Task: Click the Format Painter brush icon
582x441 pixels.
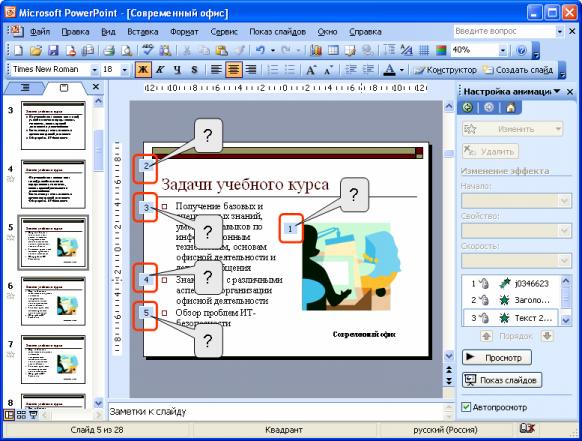Action: click(x=239, y=50)
